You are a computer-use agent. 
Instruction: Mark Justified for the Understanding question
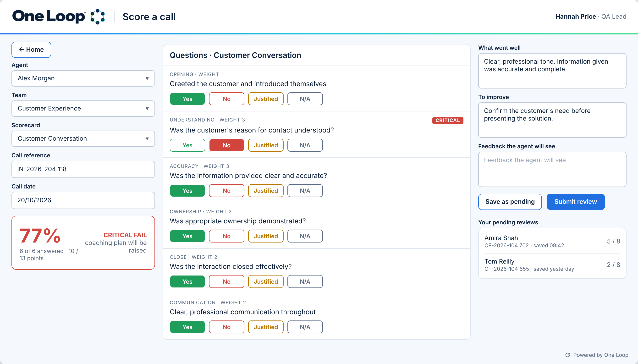266,145
